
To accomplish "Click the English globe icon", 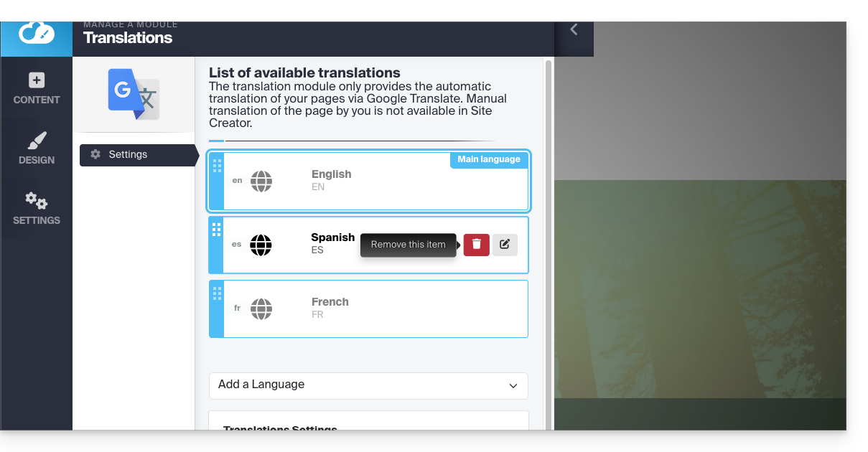I will 261,182.
